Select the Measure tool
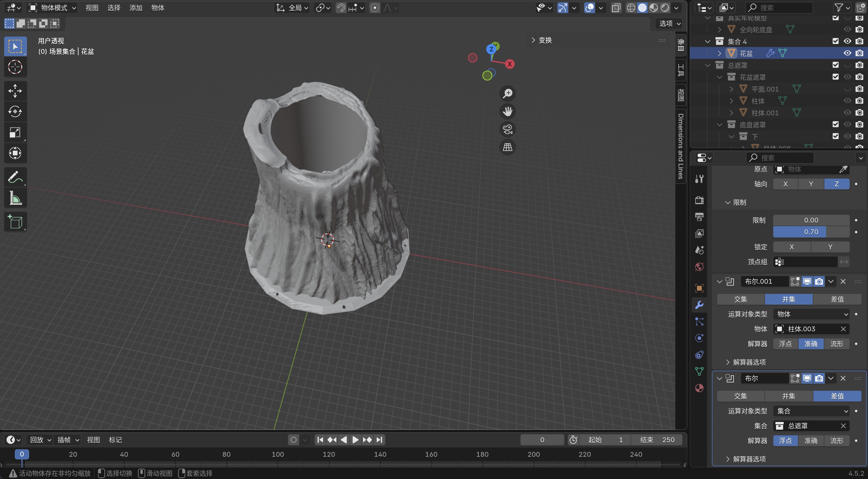The height and width of the screenshot is (479, 868). [15, 198]
